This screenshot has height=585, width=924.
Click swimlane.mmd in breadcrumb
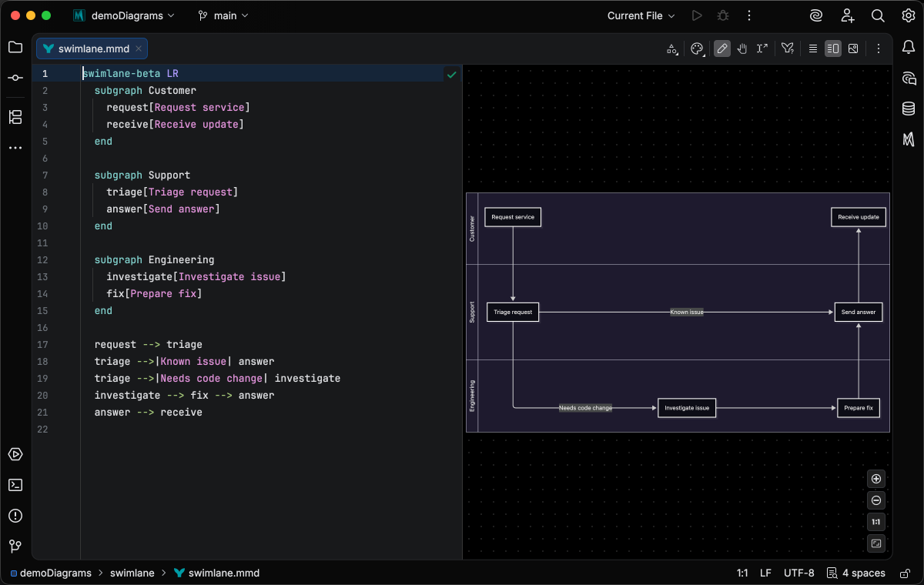coord(216,573)
